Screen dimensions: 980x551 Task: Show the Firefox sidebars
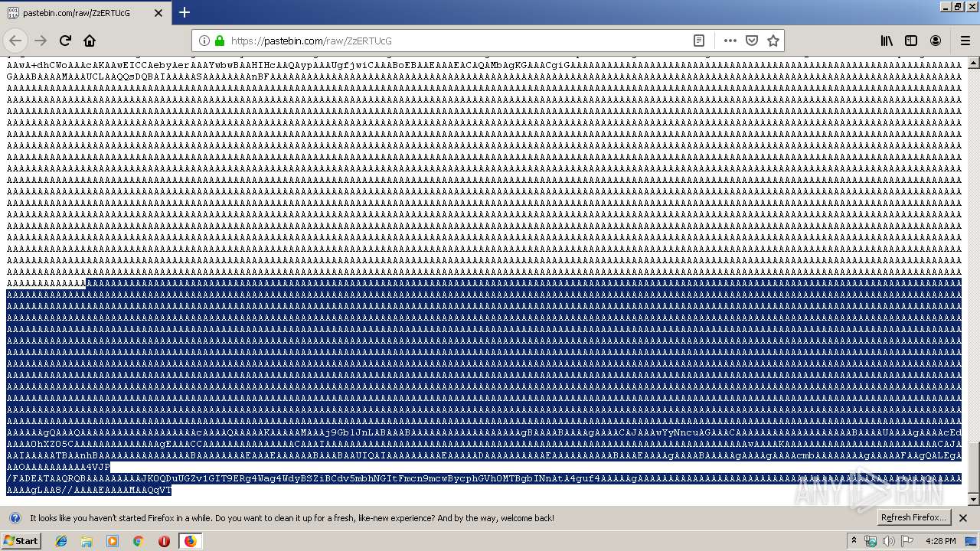(911, 41)
